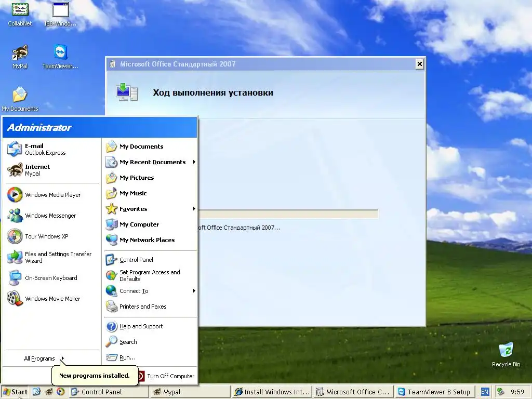The width and height of the screenshot is (532, 399).
Task: Open Control Panel from Start menu
Action: click(x=150, y=260)
